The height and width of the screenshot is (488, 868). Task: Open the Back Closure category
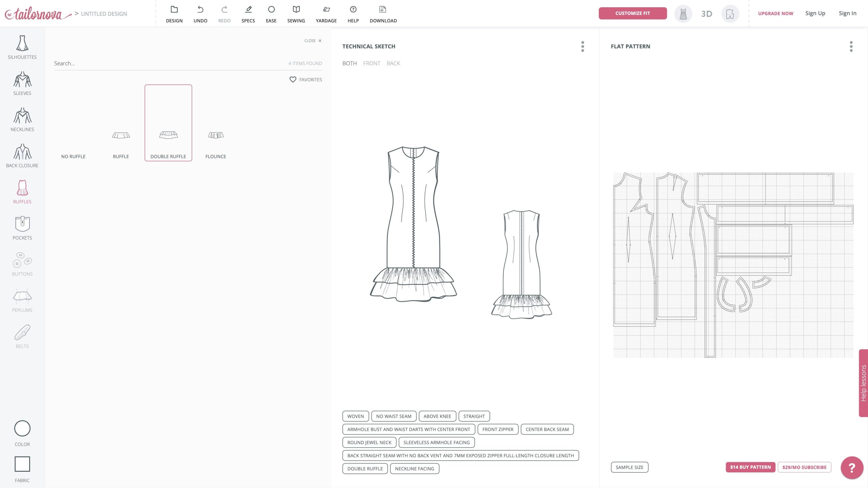click(22, 156)
